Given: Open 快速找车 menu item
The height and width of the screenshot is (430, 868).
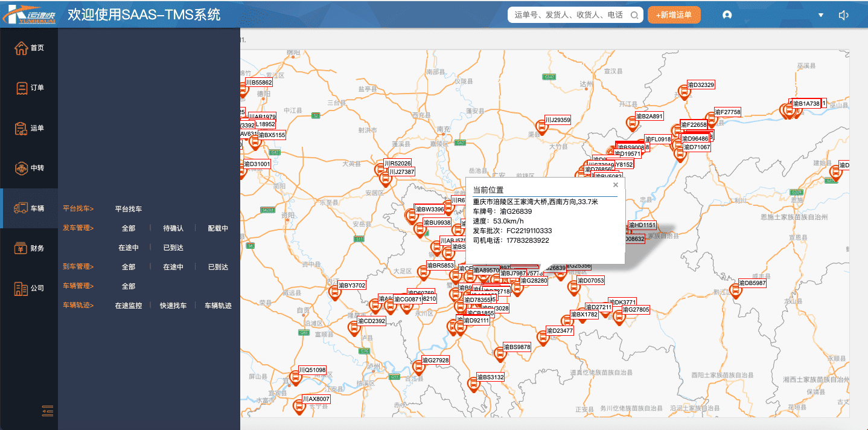Looking at the screenshot, I should point(173,306).
